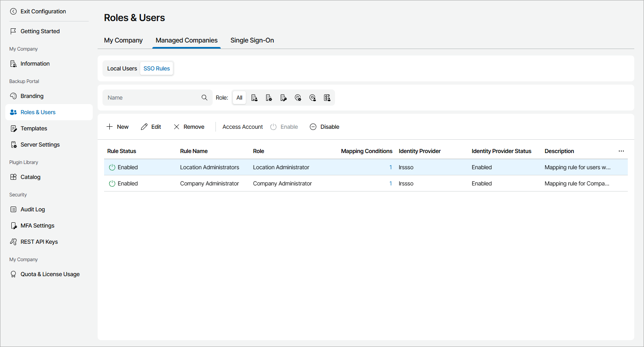Open the My Company tab
The height and width of the screenshot is (347, 644).
pos(123,40)
